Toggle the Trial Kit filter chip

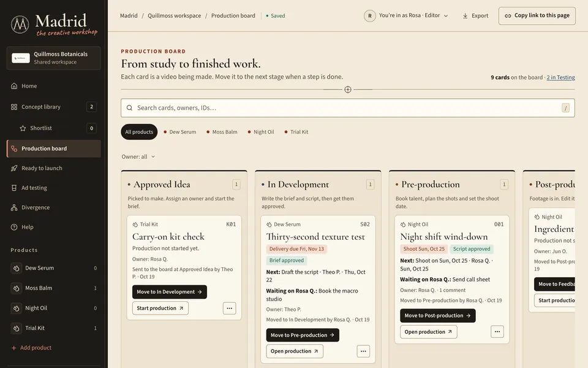click(296, 132)
